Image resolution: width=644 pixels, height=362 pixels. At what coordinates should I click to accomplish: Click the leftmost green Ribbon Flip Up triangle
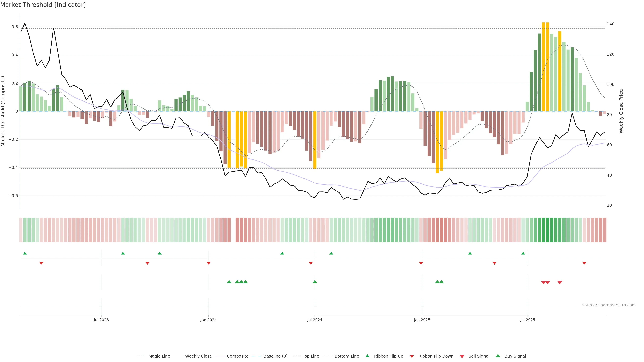(25, 253)
